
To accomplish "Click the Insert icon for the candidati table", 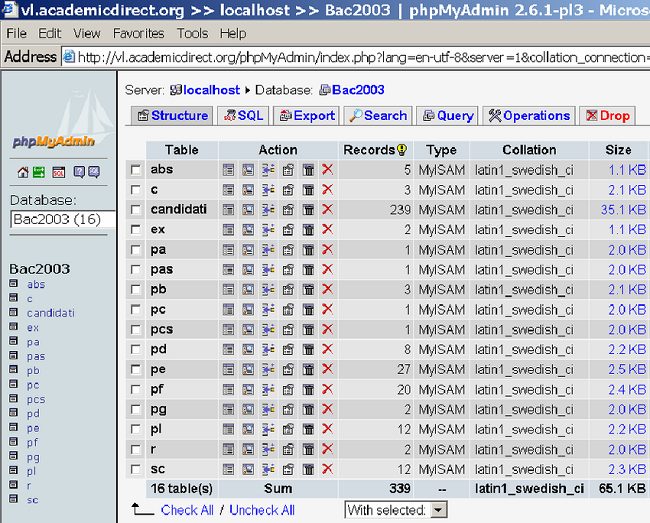I will [268, 210].
